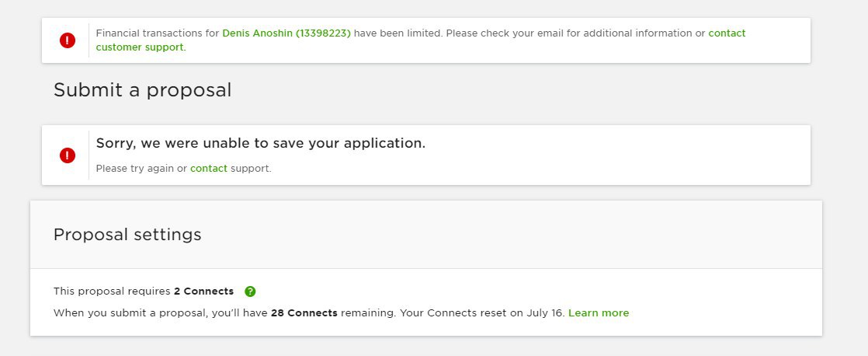Click the word 'support.' after the contact link
The width and height of the screenshot is (868, 356).
tap(251, 168)
